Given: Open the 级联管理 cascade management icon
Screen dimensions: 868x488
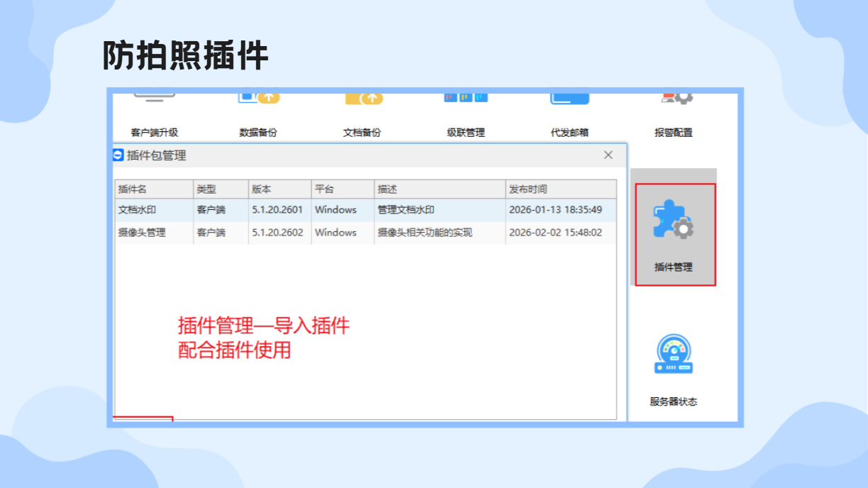Looking at the screenshot, I should pyautogui.click(x=466, y=98).
